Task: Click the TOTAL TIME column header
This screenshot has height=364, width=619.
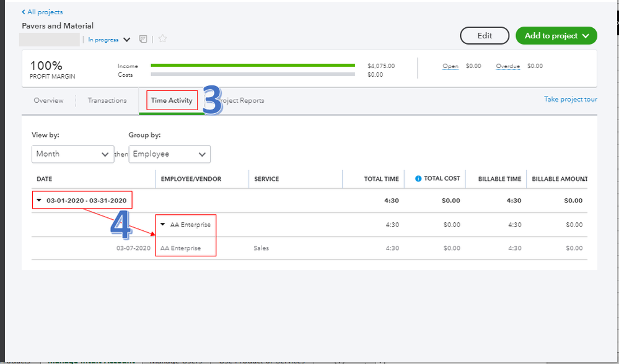Action: coord(381,179)
